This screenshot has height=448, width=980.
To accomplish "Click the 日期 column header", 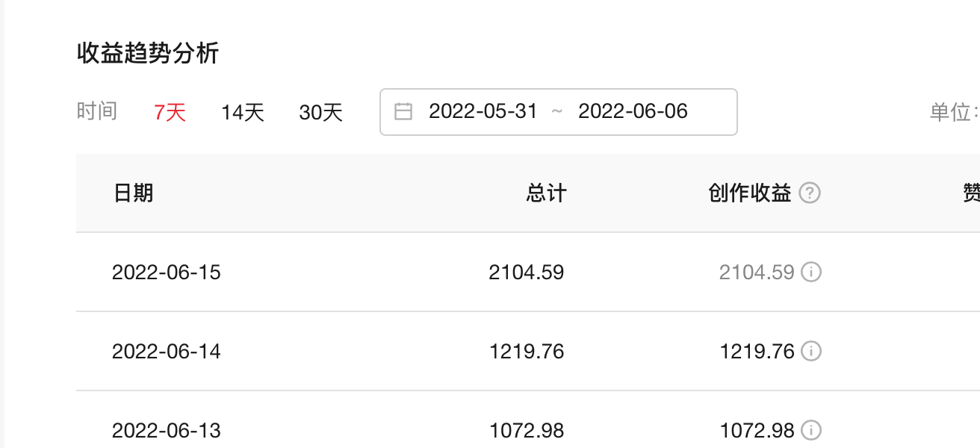I will [133, 192].
